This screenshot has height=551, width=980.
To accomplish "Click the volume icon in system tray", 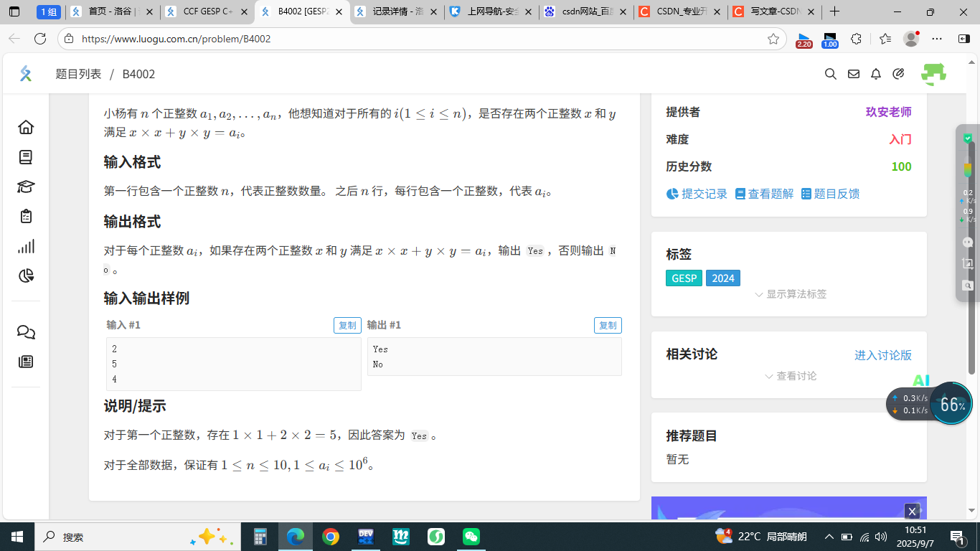I will tap(881, 537).
